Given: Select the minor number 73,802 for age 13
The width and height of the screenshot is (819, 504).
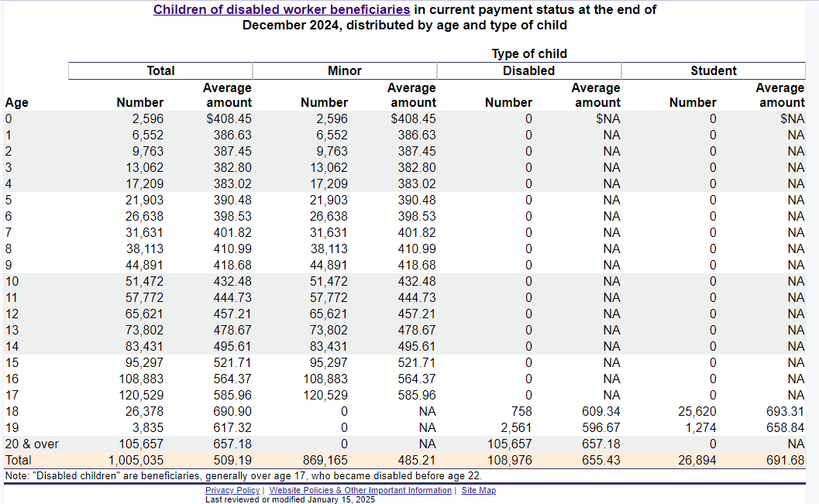Looking at the screenshot, I should (x=329, y=331).
